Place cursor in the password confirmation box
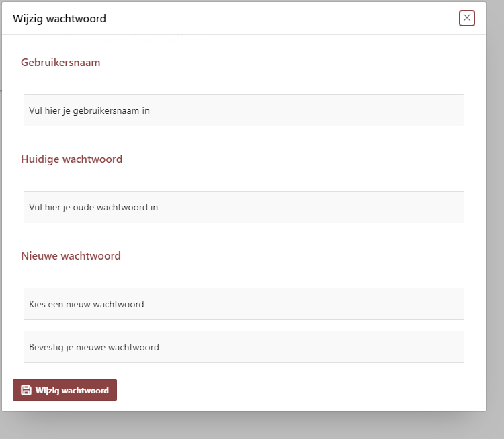The height and width of the screenshot is (439, 504). 244,347
